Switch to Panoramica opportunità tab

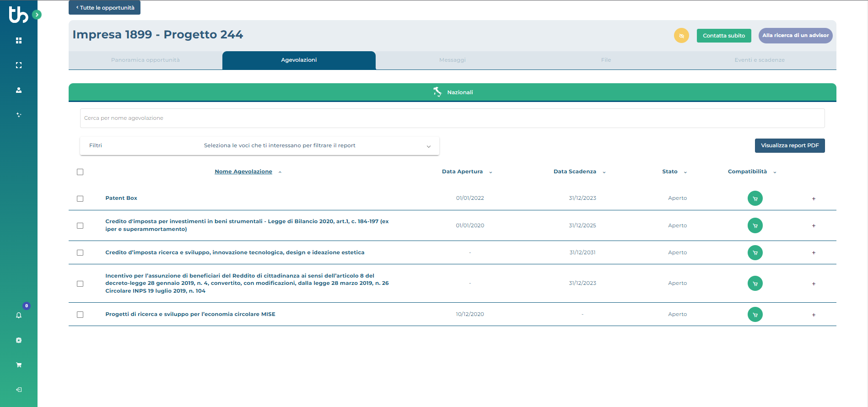[x=146, y=60]
